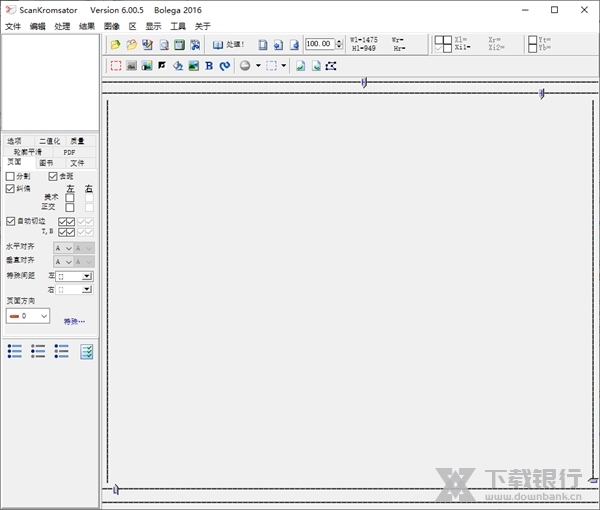Screen dimensions: 600x510
Task: Click the green checklist icon
Action: click(x=87, y=352)
